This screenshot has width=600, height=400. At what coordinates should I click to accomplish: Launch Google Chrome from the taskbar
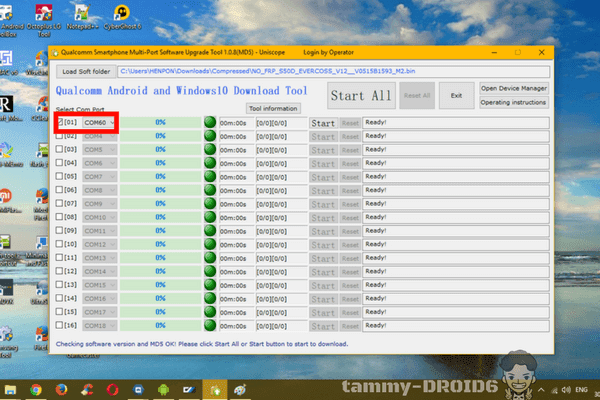(36, 390)
